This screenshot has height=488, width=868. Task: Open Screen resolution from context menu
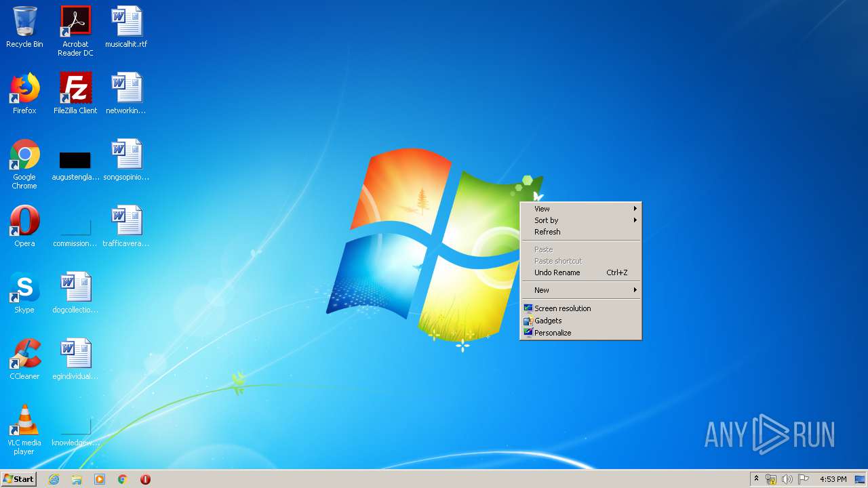point(581,308)
